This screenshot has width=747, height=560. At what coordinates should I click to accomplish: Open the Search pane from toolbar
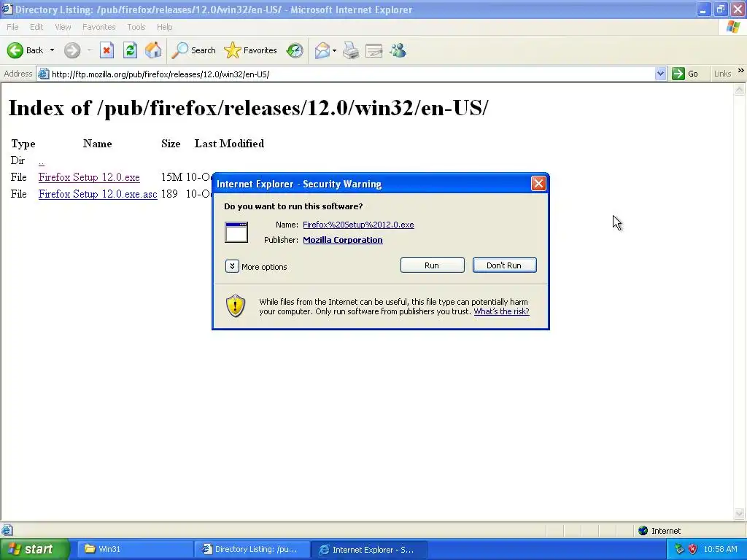click(x=193, y=50)
